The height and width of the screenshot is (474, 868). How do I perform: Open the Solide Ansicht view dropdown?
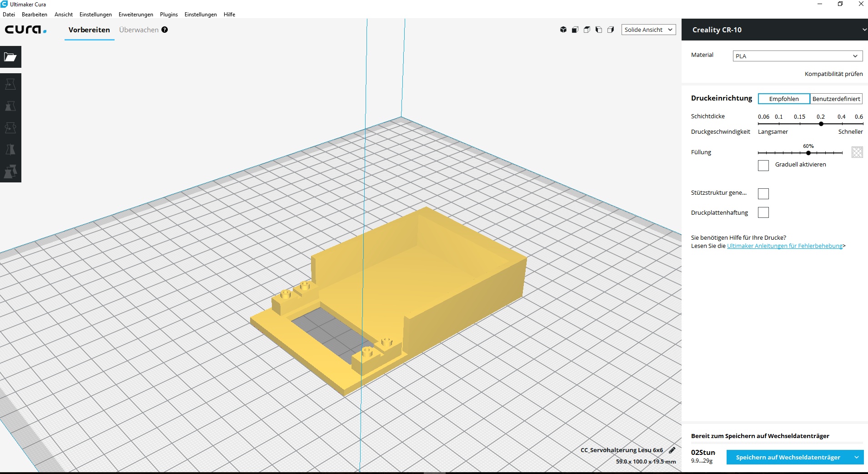click(x=648, y=30)
